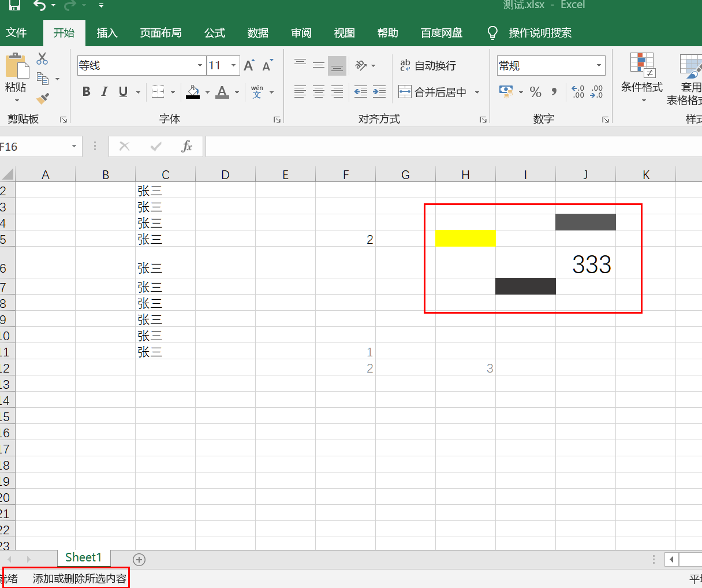Switch to the 公式 tab

tap(215, 33)
